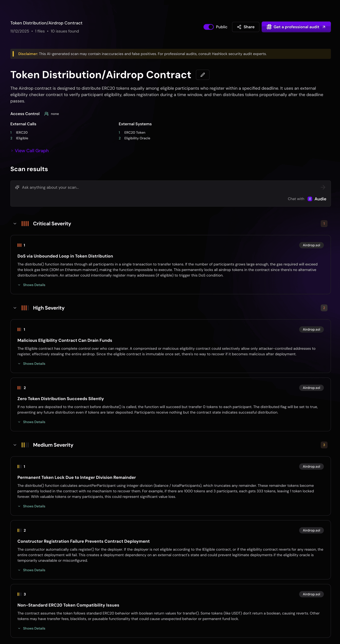Click the pencil edit title icon

tap(203, 75)
